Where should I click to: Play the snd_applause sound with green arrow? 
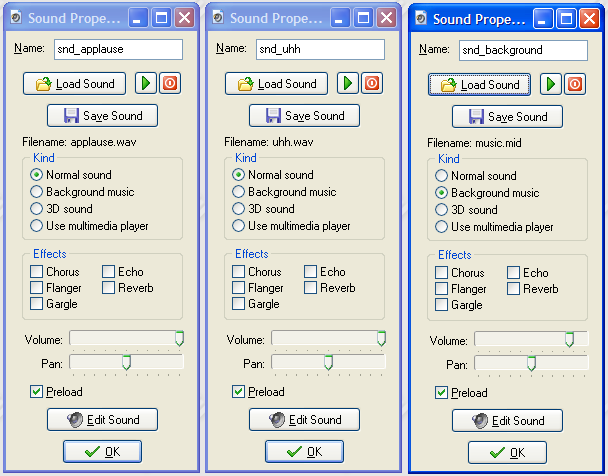pos(146,84)
